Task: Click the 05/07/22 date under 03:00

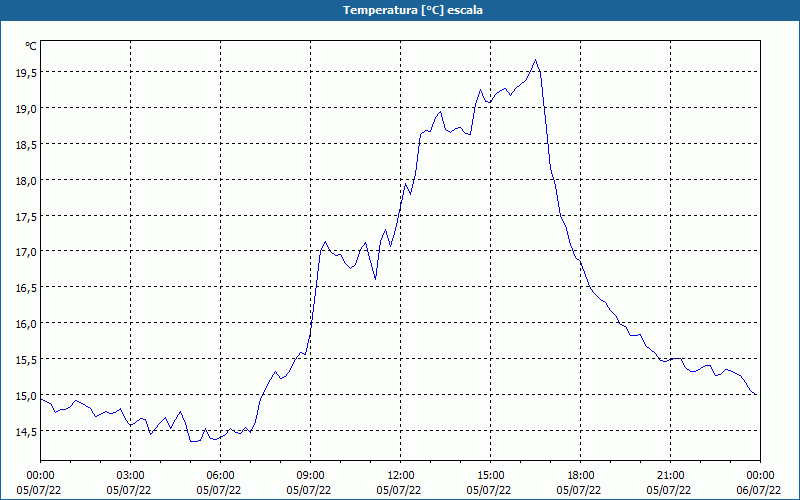Action: pos(131,490)
